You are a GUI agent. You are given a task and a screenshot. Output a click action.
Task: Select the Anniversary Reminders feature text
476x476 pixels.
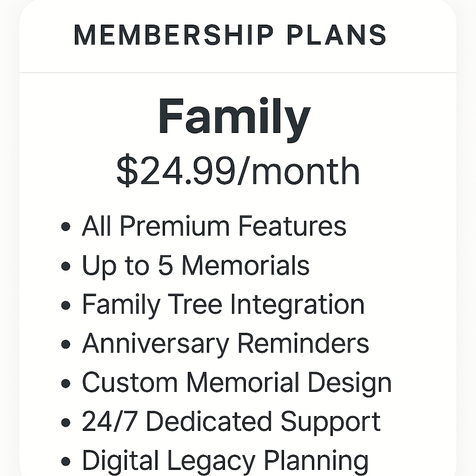point(225,344)
